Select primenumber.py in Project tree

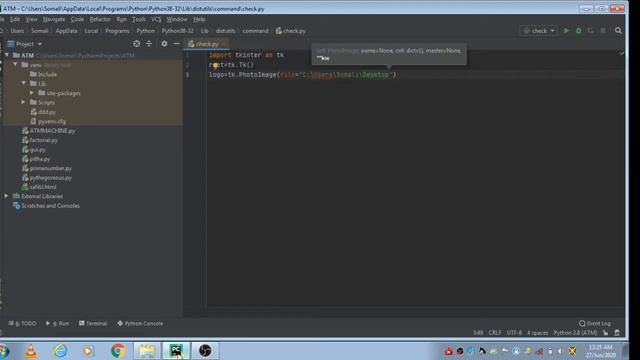(51, 168)
